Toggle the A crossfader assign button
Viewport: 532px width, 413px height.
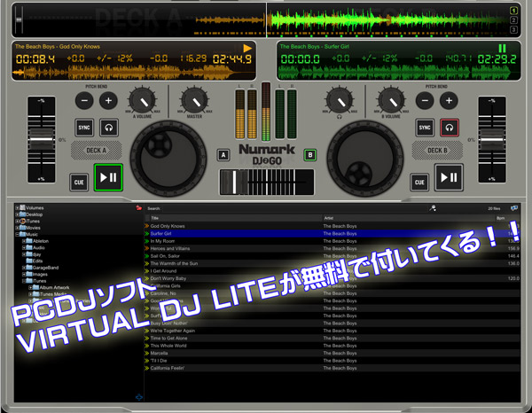pyautogui.click(x=223, y=155)
